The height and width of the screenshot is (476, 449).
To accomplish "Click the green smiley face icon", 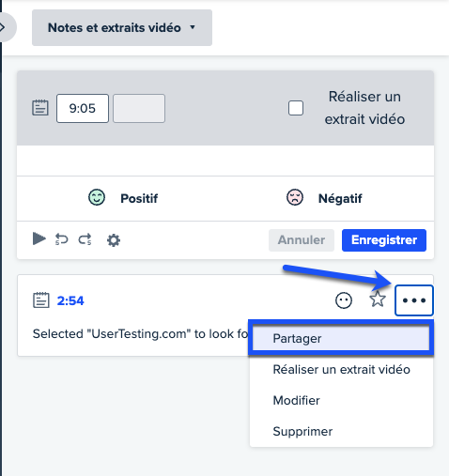I will [x=97, y=197].
